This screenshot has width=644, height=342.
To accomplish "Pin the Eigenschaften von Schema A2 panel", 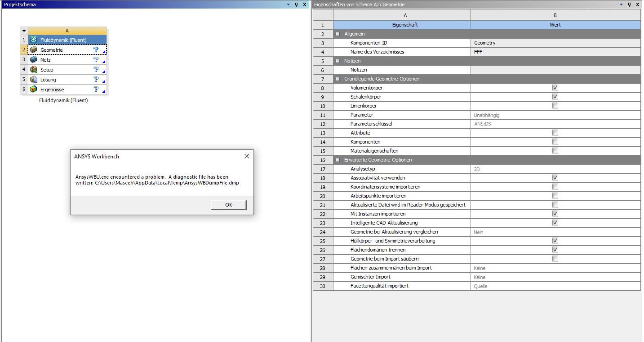I will 629,4.
